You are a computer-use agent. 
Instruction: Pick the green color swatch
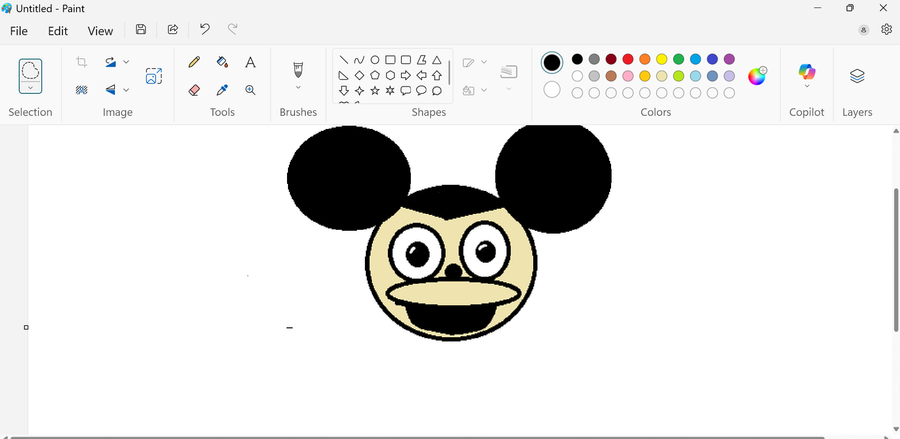(678, 59)
